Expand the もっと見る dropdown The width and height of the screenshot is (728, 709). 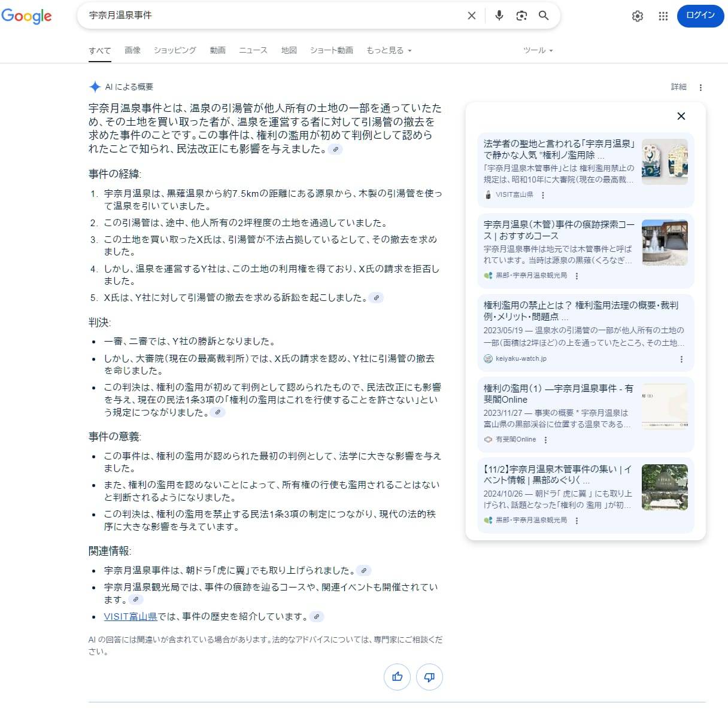389,50
